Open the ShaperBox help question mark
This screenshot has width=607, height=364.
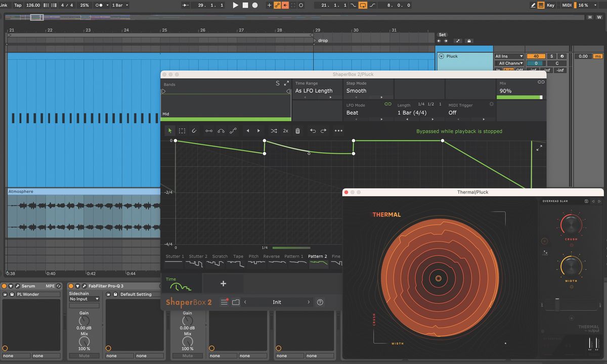320,302
